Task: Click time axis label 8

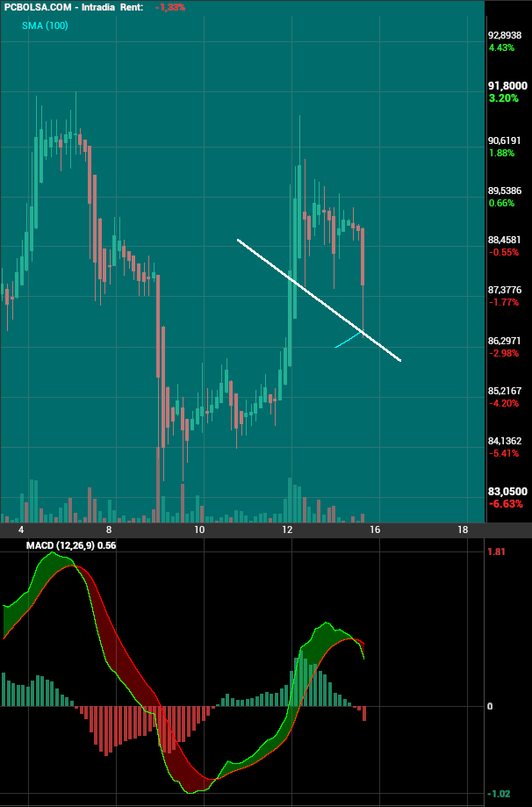Action: point(109,530)
